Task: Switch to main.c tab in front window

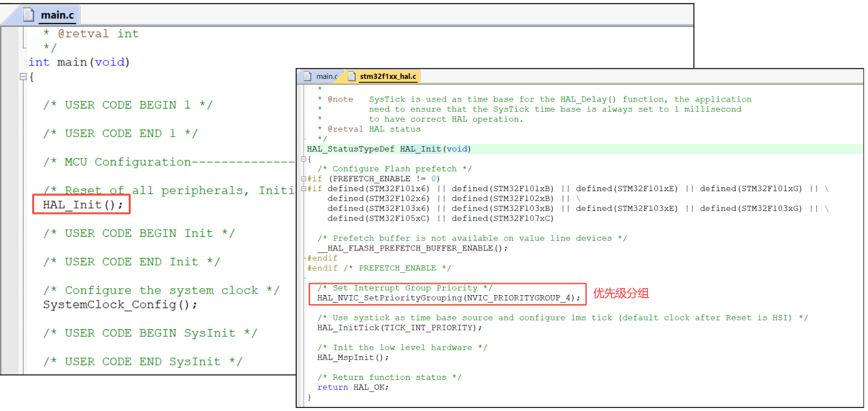Action: click(x=320, y=76)
